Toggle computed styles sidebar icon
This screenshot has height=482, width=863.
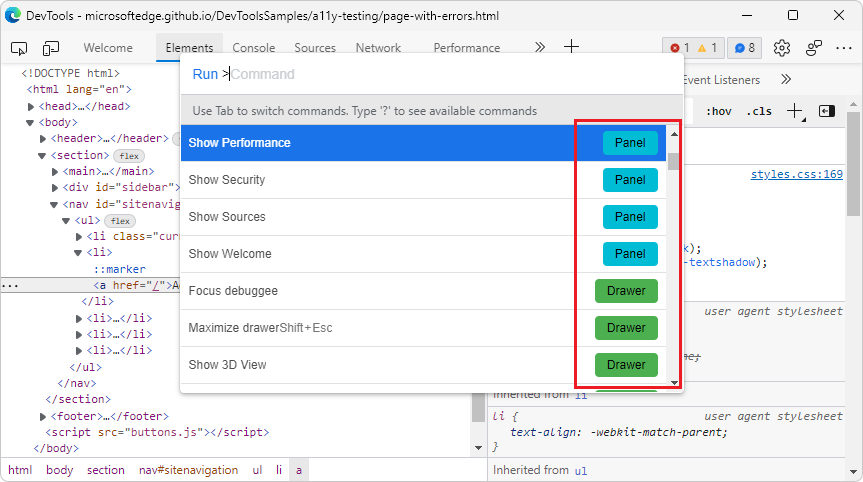[x=827, y=111]
